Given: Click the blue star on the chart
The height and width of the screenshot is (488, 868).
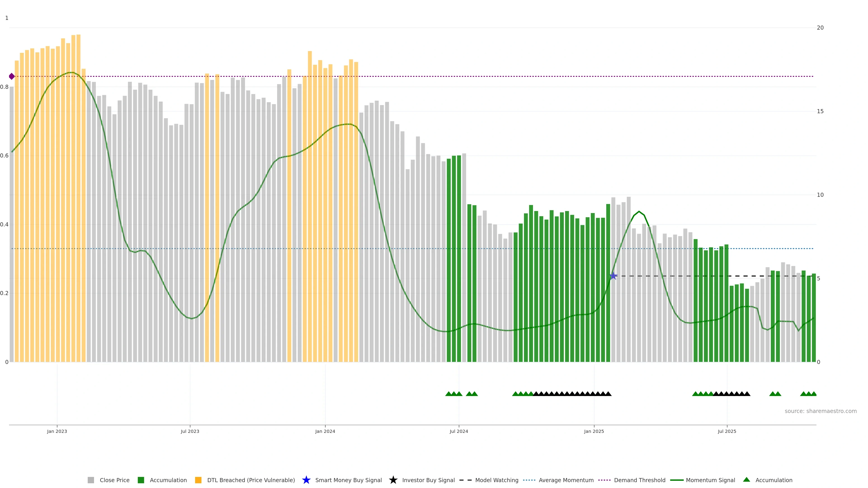Looking at the screenshot, I should (x=613, y=276).
